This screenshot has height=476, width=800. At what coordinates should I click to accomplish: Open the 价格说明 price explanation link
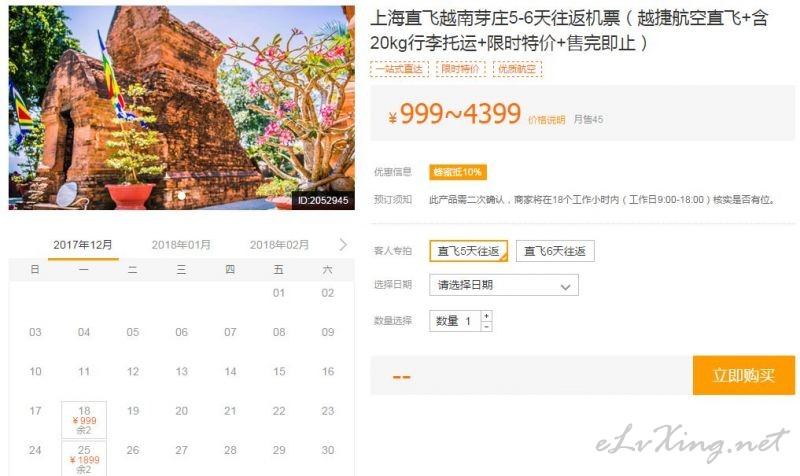coord(546,120)
